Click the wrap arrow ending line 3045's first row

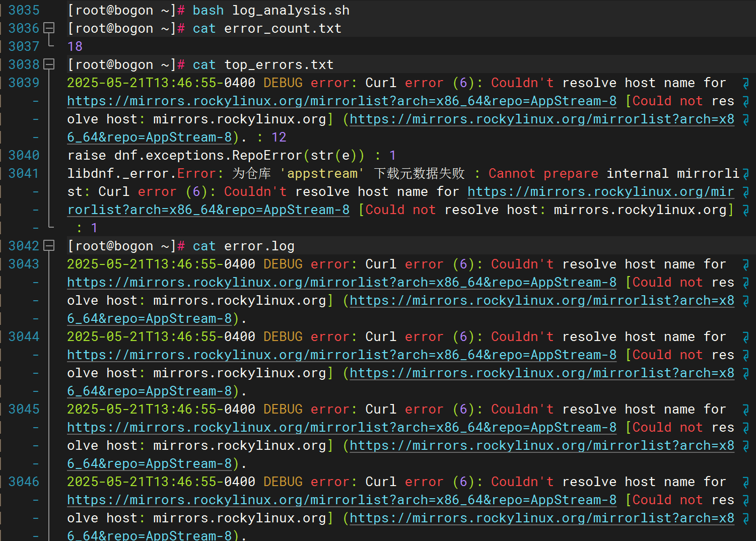pos(745,410)
